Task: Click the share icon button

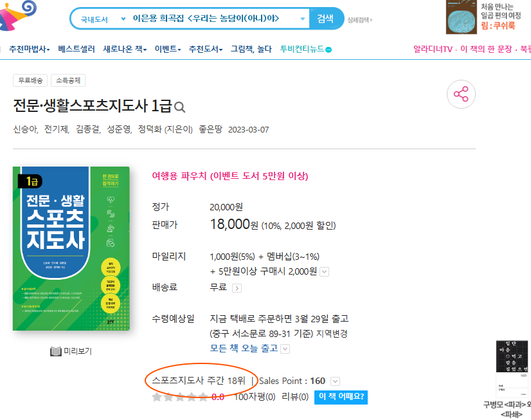Action: tap(461, 94)
